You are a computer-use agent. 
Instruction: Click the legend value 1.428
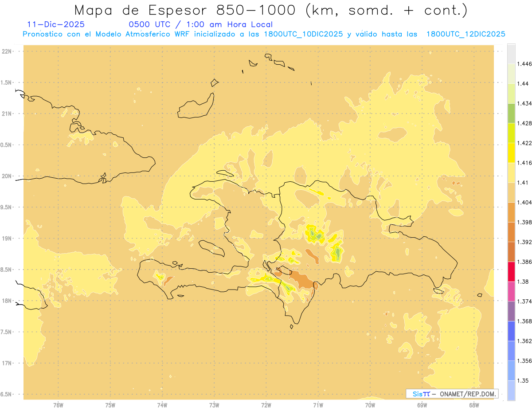524,123
